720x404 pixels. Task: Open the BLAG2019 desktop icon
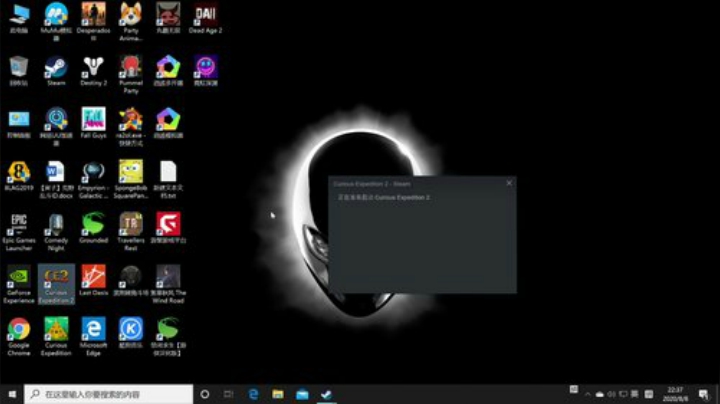pyautogui.click(x=19, y=176)
